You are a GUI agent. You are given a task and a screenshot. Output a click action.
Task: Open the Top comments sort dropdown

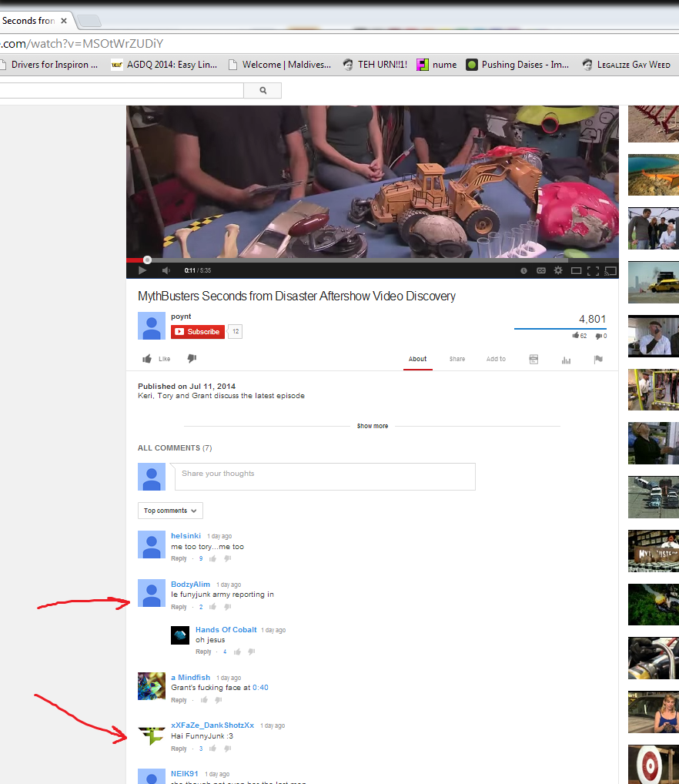point(170,511)
